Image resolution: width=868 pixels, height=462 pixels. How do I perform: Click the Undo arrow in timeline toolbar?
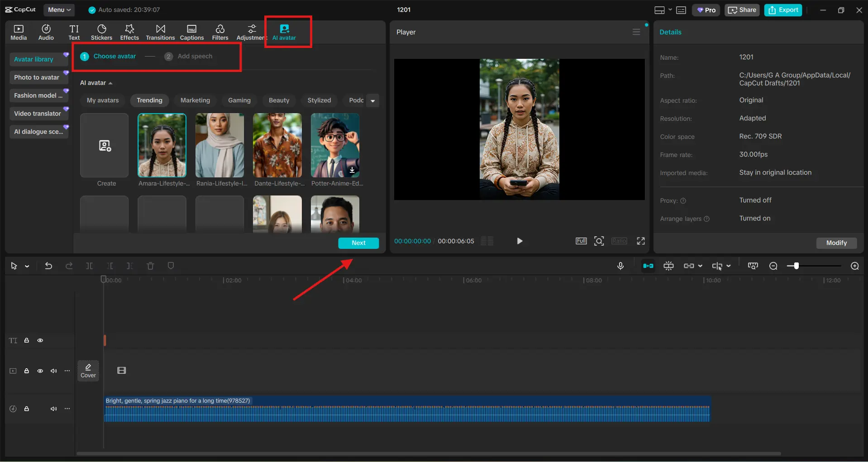48,266
